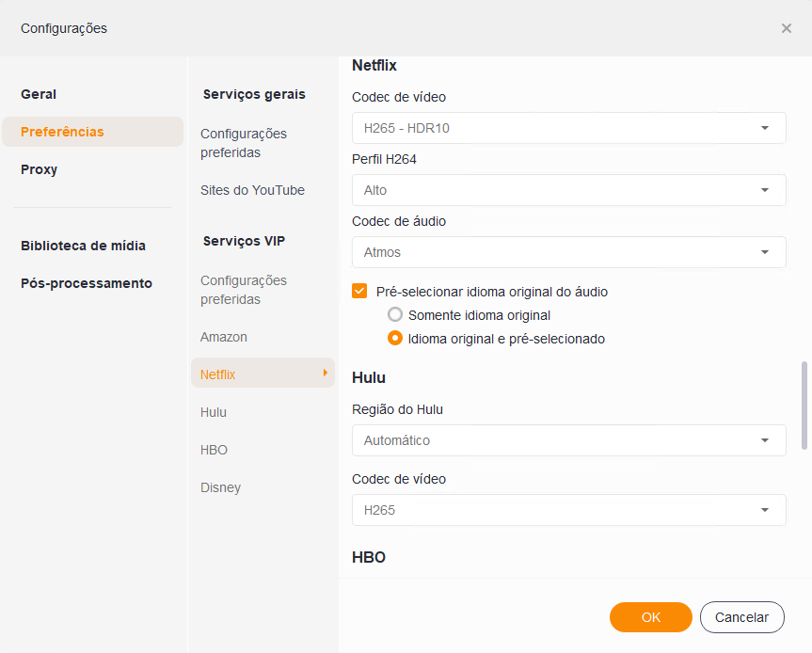
Task: Open the Pós-processamento section
Action: click(x=87, y=283)
